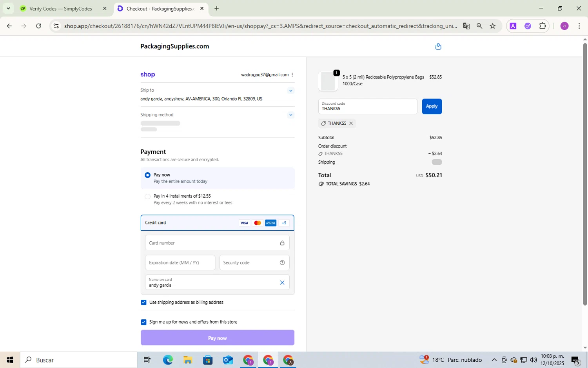588x368 pixels.
Task: Focus the Security code field
Action: 254,263
